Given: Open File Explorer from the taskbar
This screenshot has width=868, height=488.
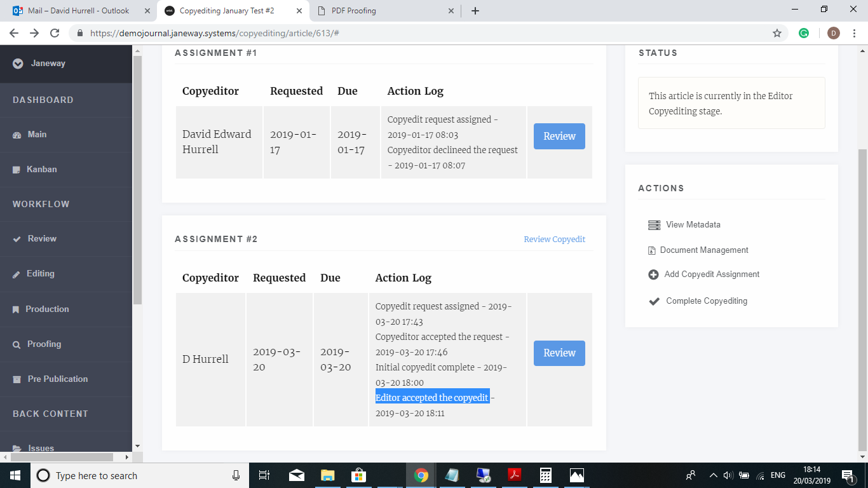Looking at the screenshot, I should [327, 475].
